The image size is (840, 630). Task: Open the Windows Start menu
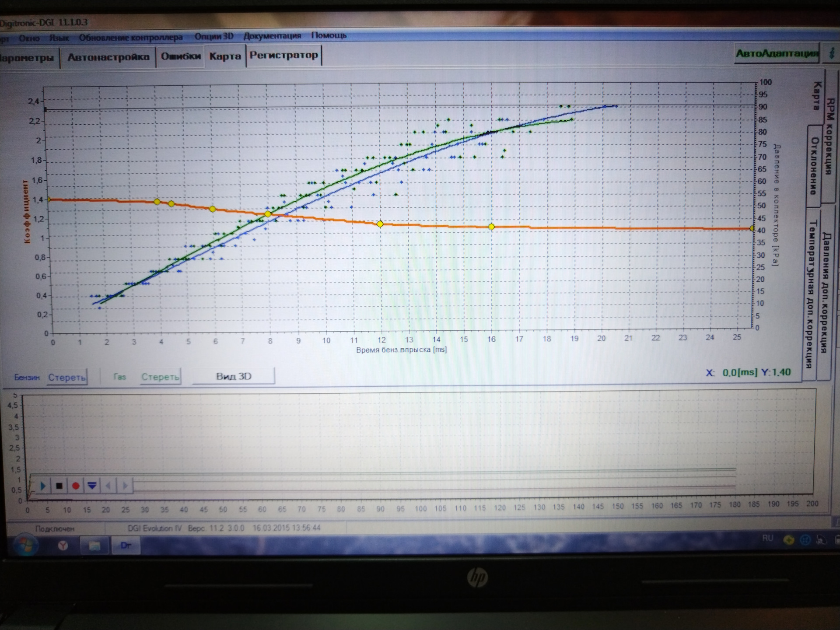point(25,545)
